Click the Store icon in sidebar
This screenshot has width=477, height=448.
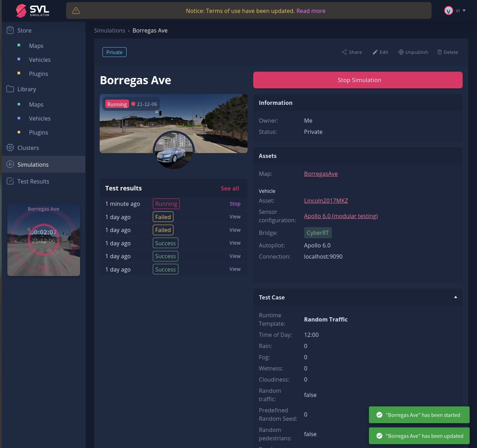[10, 30]
